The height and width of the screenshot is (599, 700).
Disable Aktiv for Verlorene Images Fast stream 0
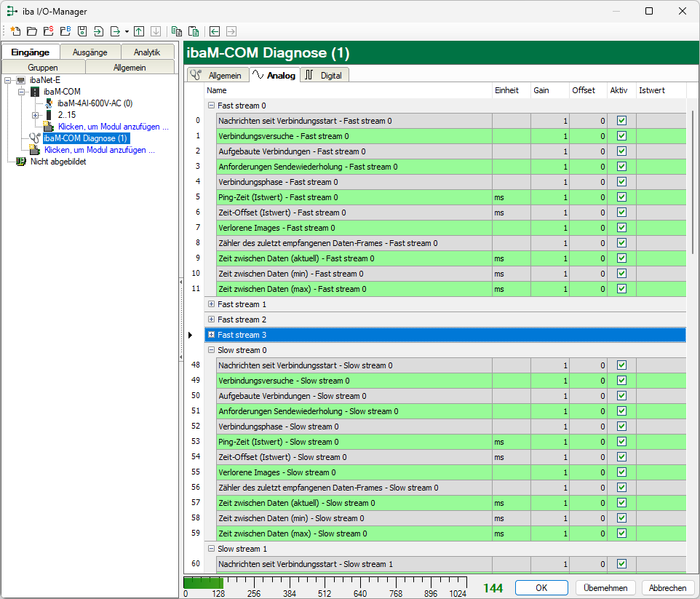(621, 228)
